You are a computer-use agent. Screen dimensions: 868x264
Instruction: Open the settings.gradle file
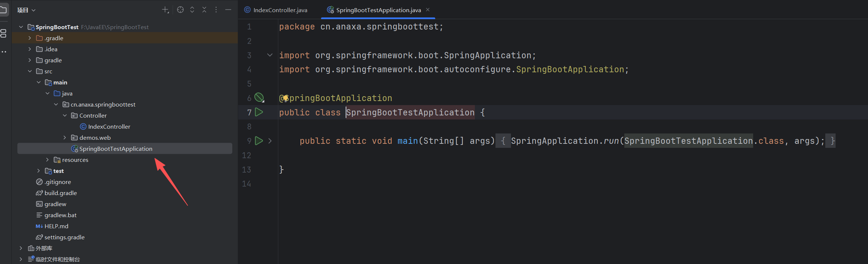pos(64,237)
